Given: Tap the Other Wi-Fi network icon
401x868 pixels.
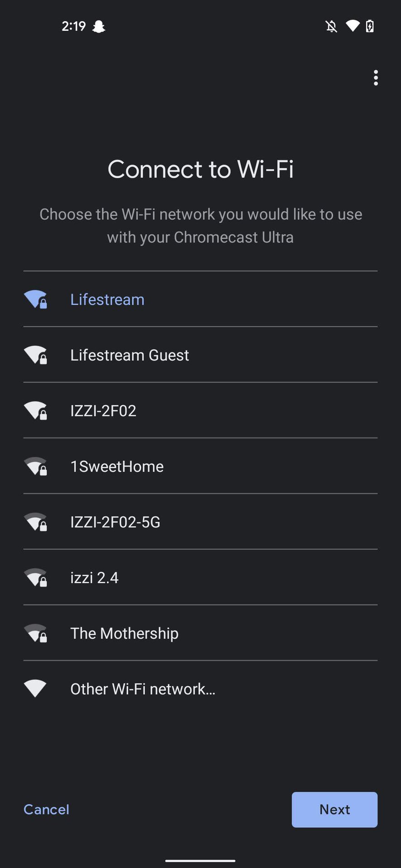Looking at the screenshot, I should 35,689.
